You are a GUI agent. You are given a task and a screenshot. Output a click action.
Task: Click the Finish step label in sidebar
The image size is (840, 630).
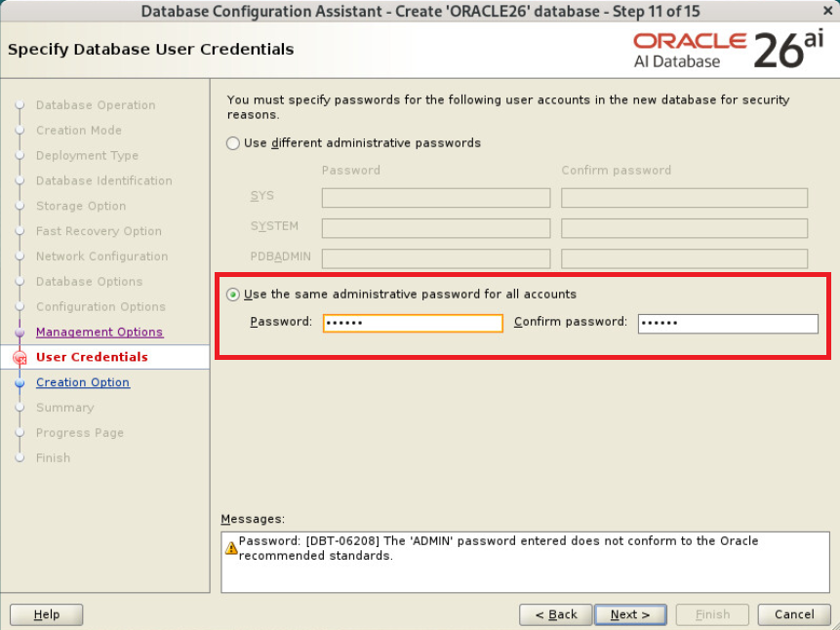[x=53, y=458]
